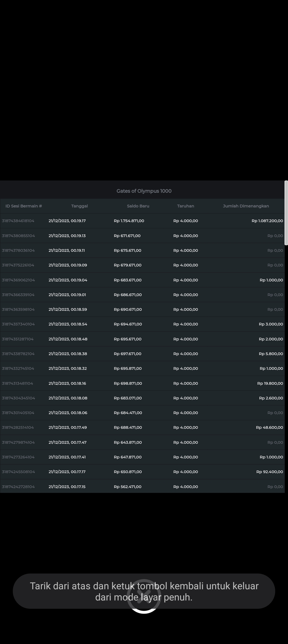Click the Saldo Baru column header
The image size is (288, 644).
tap(138, 206)
